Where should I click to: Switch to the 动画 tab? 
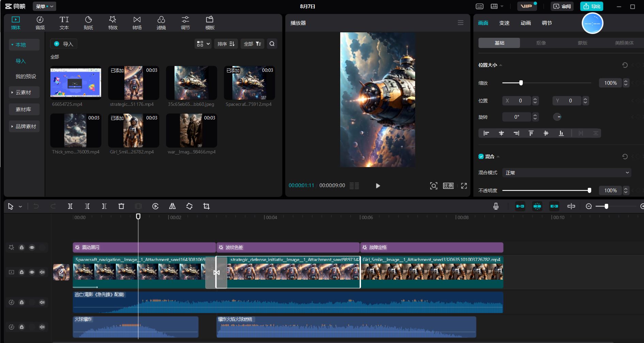pos(525,23)
